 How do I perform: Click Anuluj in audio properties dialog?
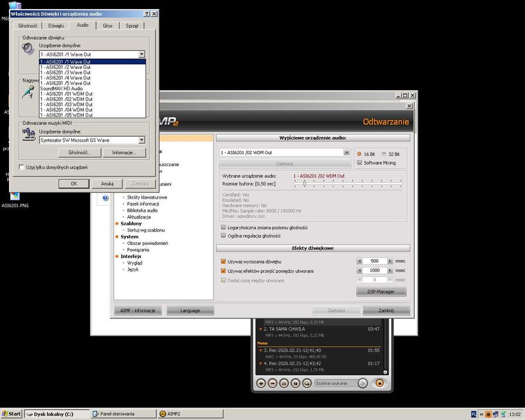[x=107, y=184]
